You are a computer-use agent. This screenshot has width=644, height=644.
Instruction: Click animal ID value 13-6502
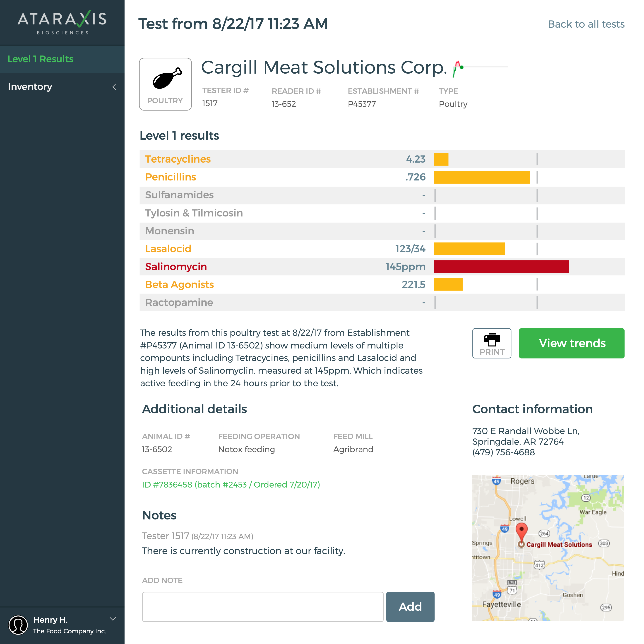(x=157, y=450)
